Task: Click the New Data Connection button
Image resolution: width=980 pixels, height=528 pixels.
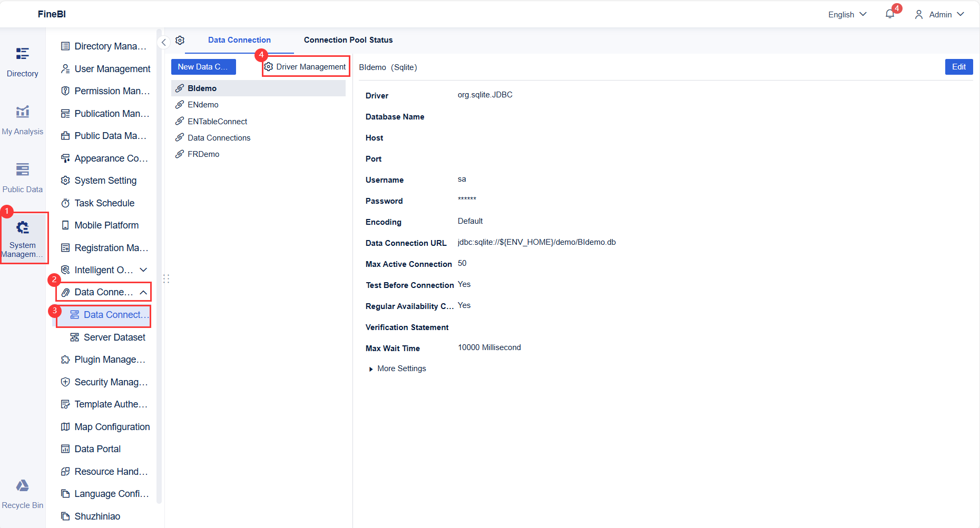Action: [203, 67]
